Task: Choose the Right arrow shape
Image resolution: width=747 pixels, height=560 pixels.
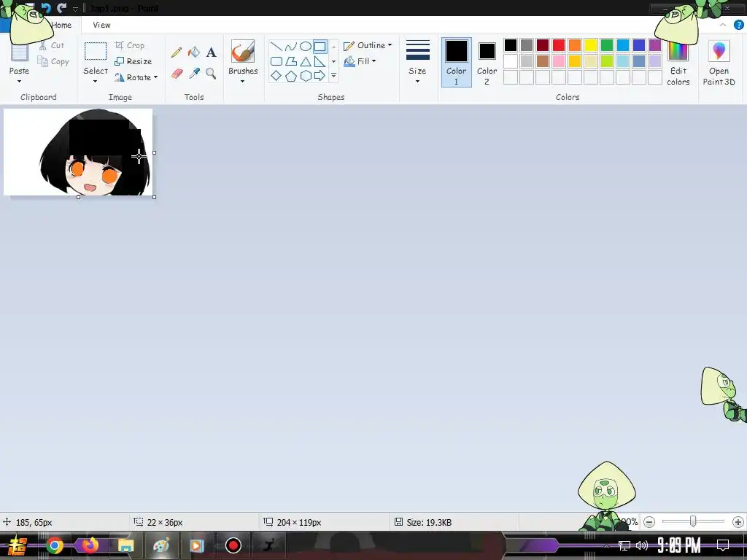Action: pyautogui.click(x=320, y=76)
